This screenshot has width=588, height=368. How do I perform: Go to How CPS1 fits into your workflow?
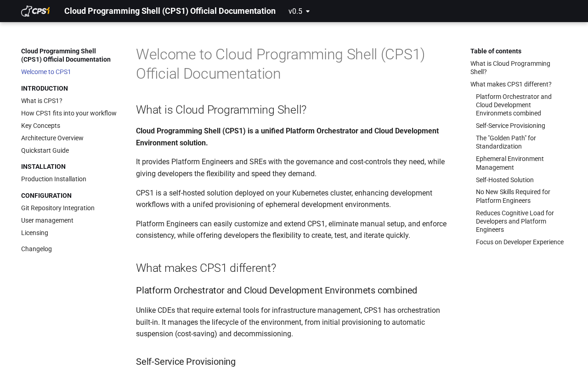pyautogui.click(x=69, y=113)
